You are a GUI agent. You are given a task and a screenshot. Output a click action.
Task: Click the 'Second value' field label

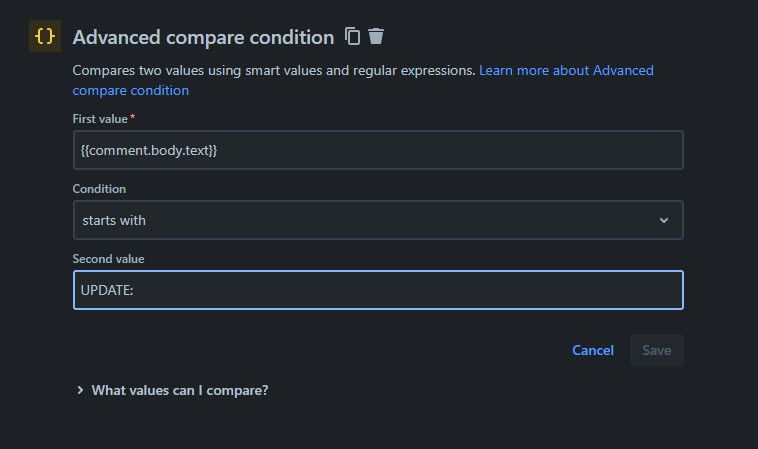108,259
